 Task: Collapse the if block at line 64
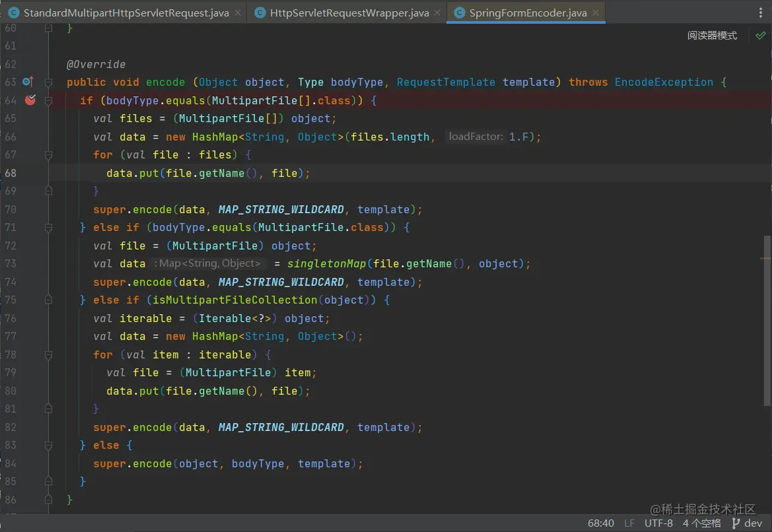pyautogui.click(x=48, y=100)
